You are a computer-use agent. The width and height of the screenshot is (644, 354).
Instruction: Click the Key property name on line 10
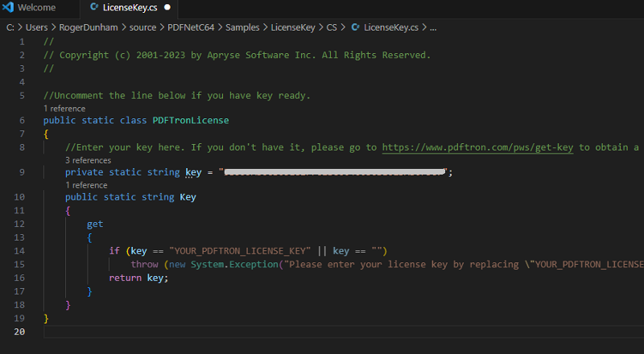pos(188,197)
